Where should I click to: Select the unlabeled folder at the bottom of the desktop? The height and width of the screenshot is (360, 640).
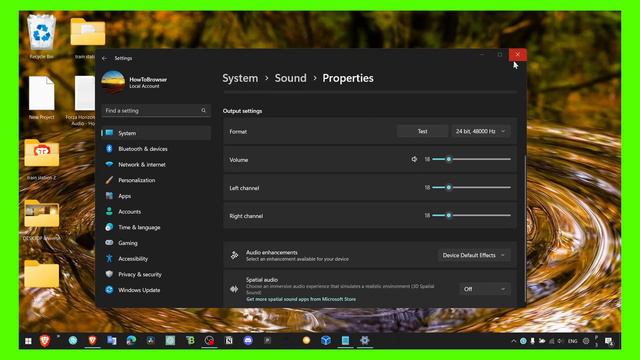click(42, 274)
